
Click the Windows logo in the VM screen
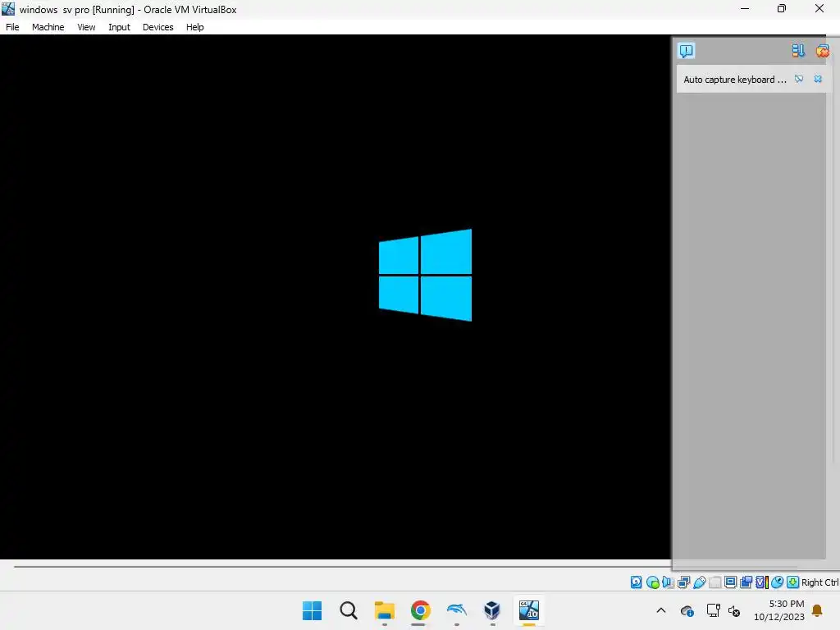pos(426,276)
